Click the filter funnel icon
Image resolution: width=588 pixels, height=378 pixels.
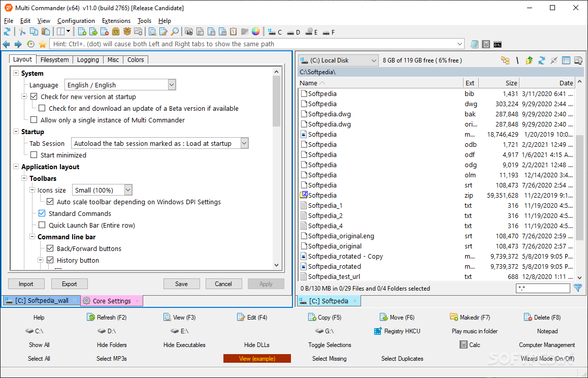[x=578, y=288]
